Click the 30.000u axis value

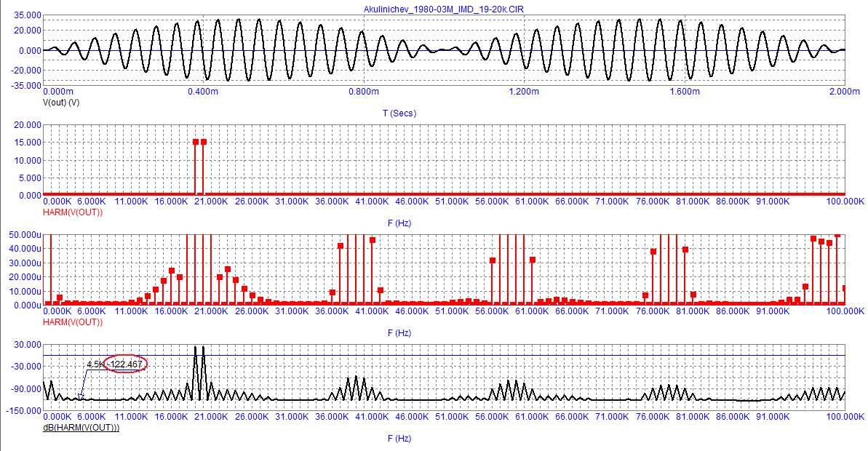[x=25, y=263]
